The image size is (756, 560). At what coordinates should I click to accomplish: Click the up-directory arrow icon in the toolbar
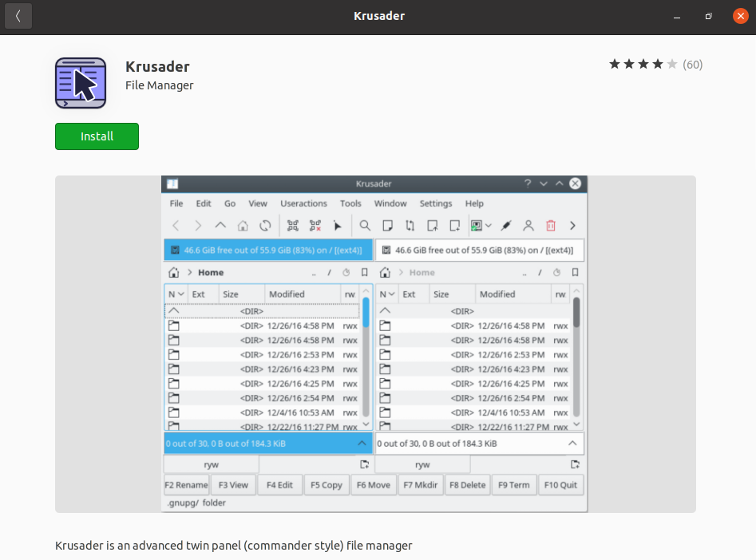pyautogui.click(x=220, y=226)
